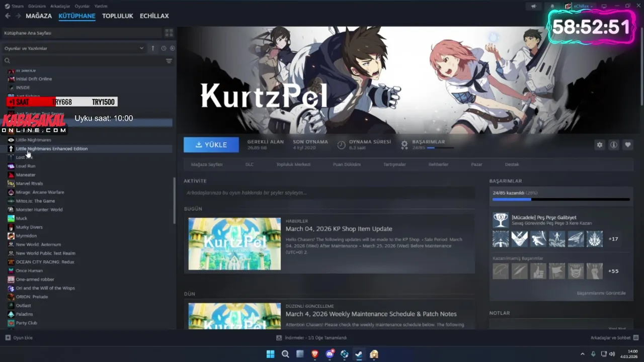Viewport: 644px width, 362px height.
Task: Toggle the ready-to-play filter icon
Action: [x=172, y=48]
